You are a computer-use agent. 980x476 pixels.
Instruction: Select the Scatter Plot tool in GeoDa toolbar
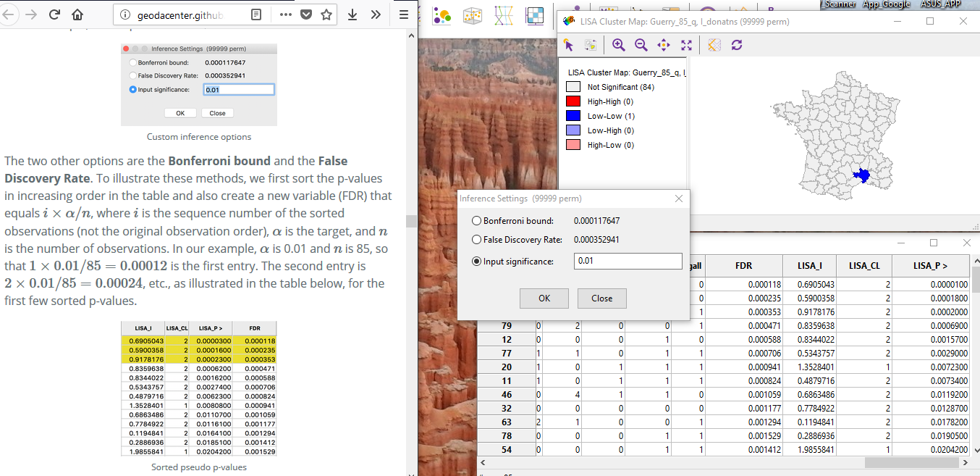click(x=442, y=14)
